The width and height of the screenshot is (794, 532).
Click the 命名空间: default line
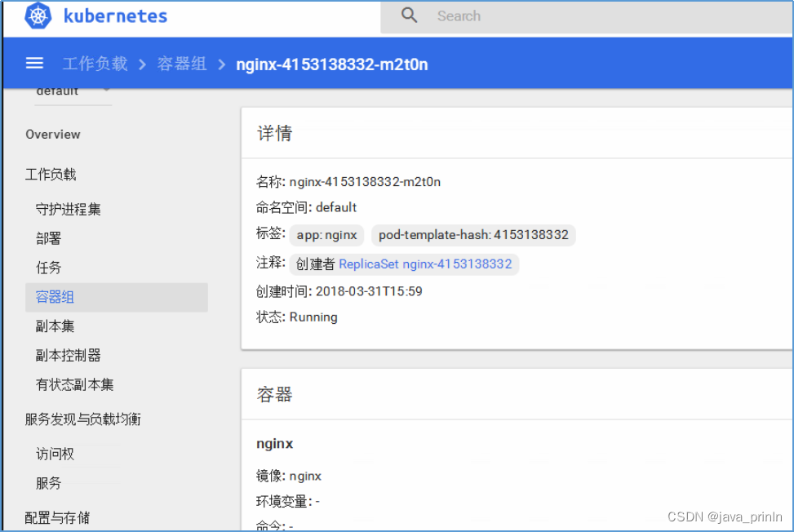pyautogui.click(x=306, y=207)
